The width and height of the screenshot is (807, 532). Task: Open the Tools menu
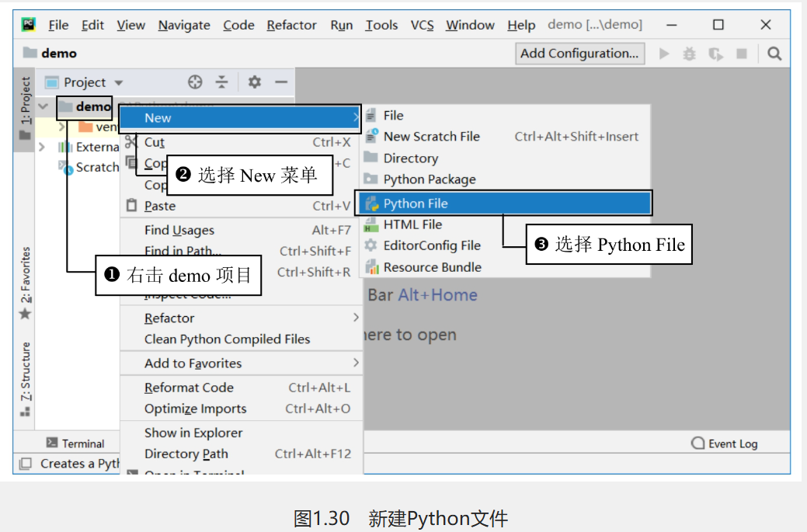(x=381, y=25)
